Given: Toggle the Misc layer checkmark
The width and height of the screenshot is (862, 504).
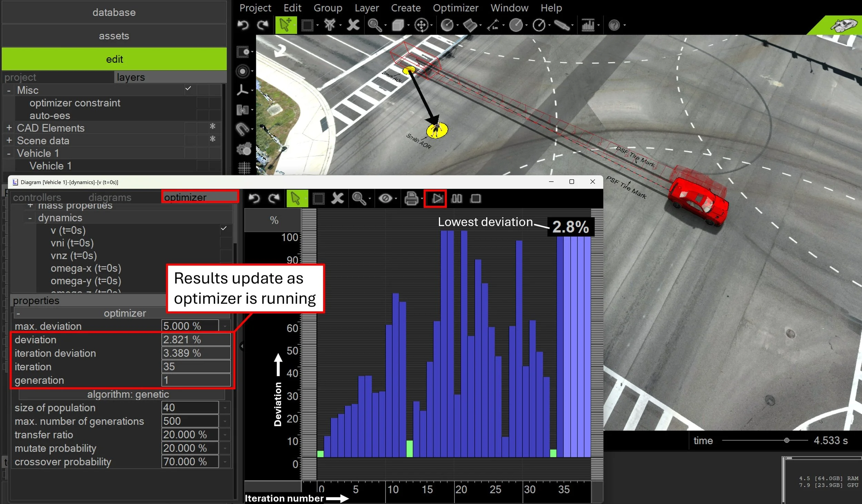Looking at the screenshot, I should pyautogui.click(x=188, y=89).
